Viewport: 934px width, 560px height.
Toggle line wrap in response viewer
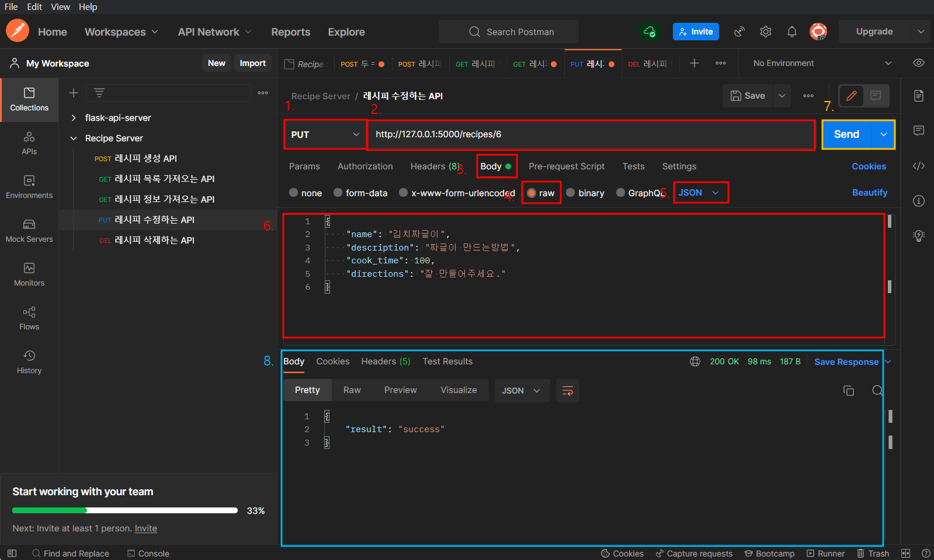click(567, 391)
